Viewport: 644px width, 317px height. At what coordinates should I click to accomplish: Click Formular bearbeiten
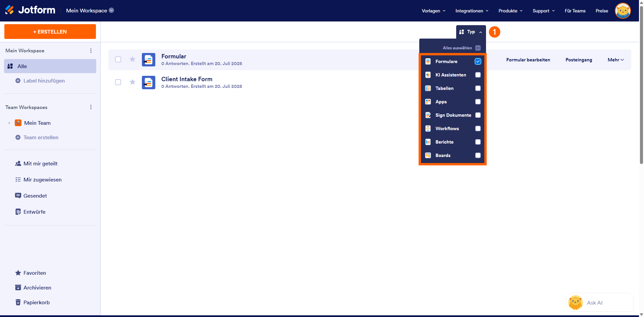click(x=528, y=60)
